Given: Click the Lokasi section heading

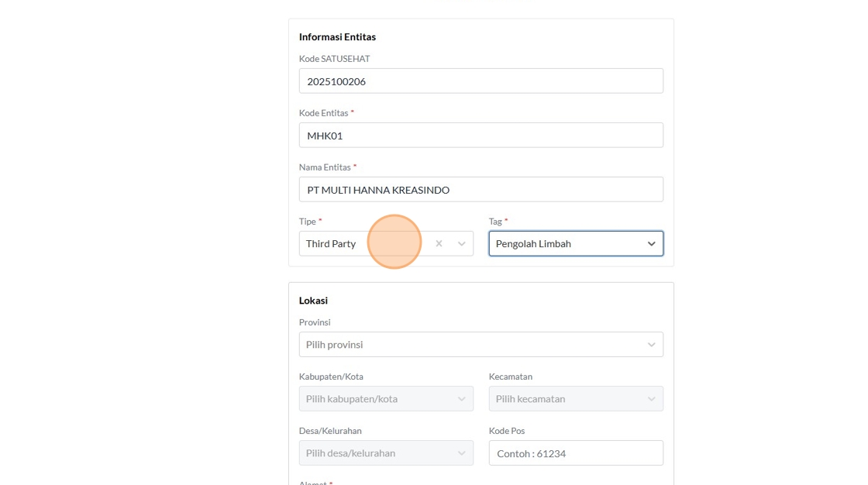Looking at the screenshot, I should coord(313,301).
